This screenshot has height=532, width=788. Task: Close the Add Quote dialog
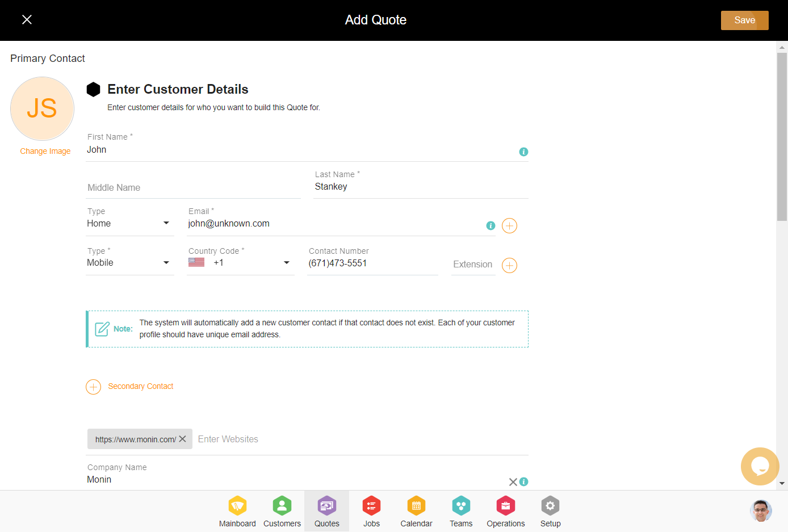pos(27,20)
